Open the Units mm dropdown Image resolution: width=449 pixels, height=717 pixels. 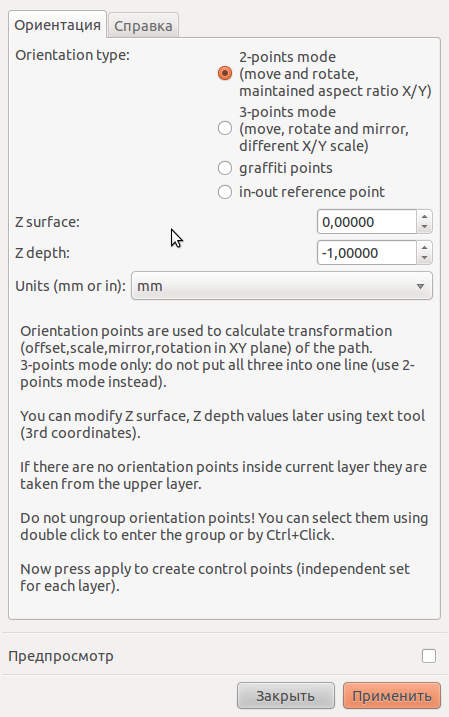pyautogui.click(x=282, y=286)
